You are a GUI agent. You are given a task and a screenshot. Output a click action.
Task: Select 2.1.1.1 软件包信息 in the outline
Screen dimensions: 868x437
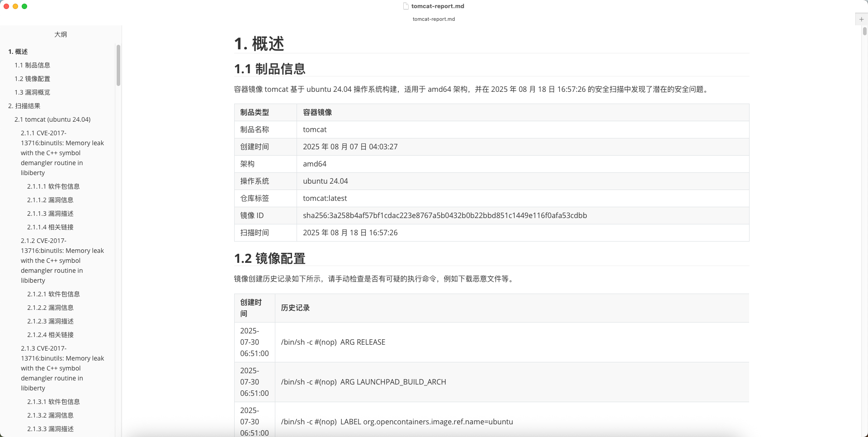click(x=53, y=186)
